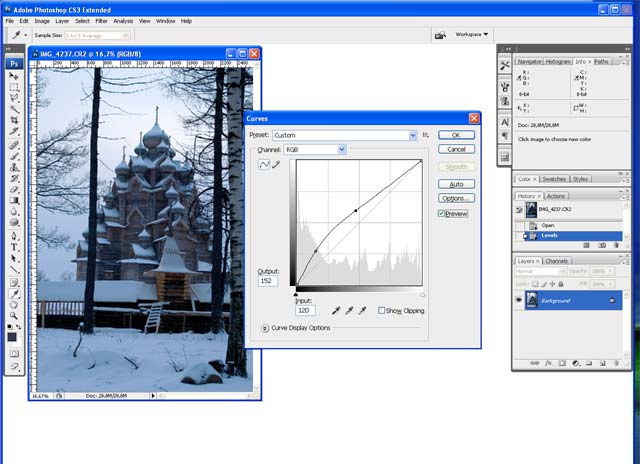The width and height of the screenshot is (640, 464).
Task: Pick the white point eyedropper
Action: click(363, 311)
